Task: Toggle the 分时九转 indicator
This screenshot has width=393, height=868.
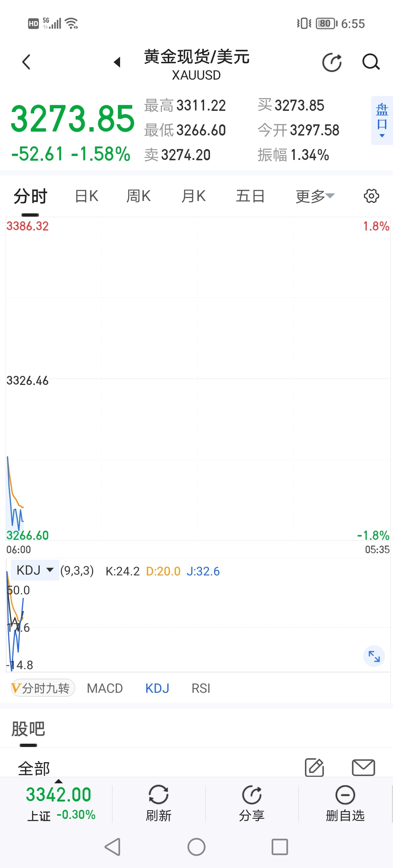Action: 43,688
